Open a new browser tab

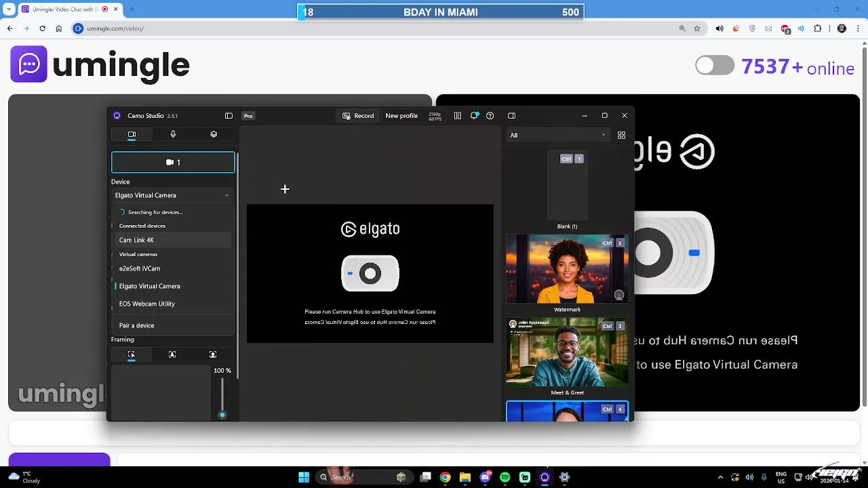(x=132, y=9)
